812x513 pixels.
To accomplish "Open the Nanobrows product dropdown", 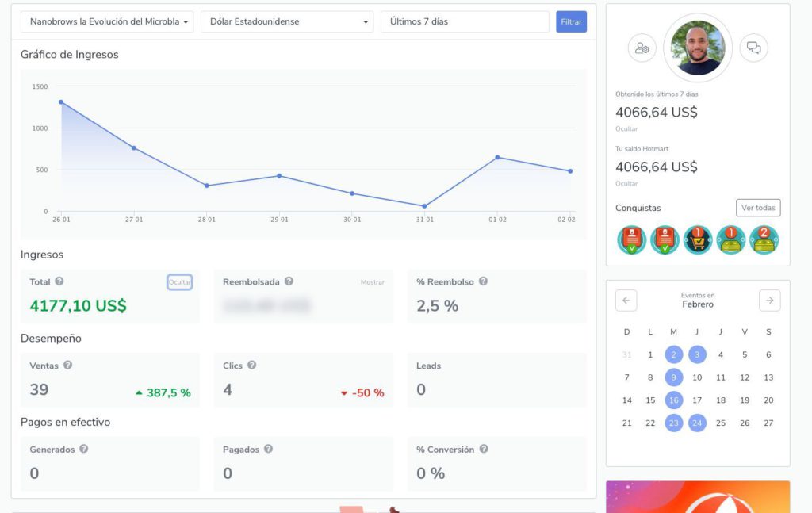I will pyautogui.click(x=107, y=21).
